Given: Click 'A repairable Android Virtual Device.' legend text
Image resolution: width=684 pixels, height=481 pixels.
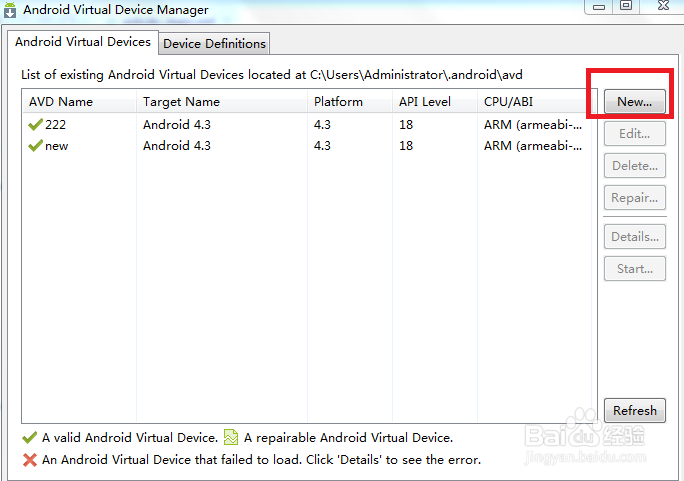Looking at the screenshot, I should (348, 437).
